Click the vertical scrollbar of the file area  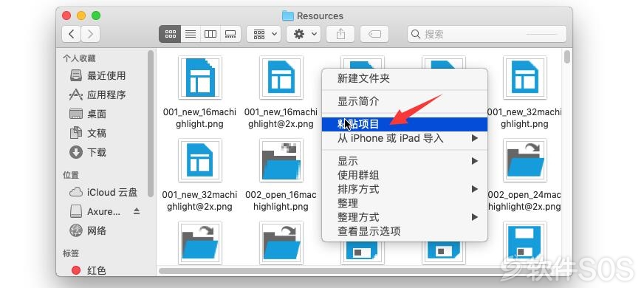567,57
